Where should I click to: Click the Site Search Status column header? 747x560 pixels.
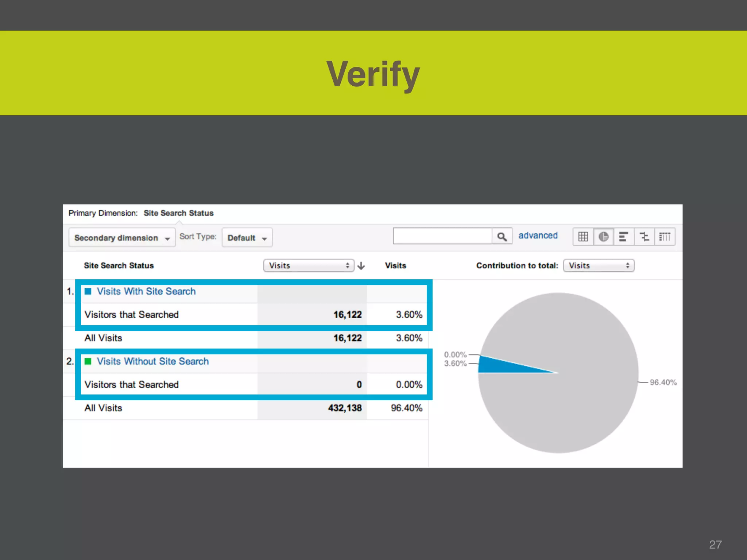click(119, 265)
